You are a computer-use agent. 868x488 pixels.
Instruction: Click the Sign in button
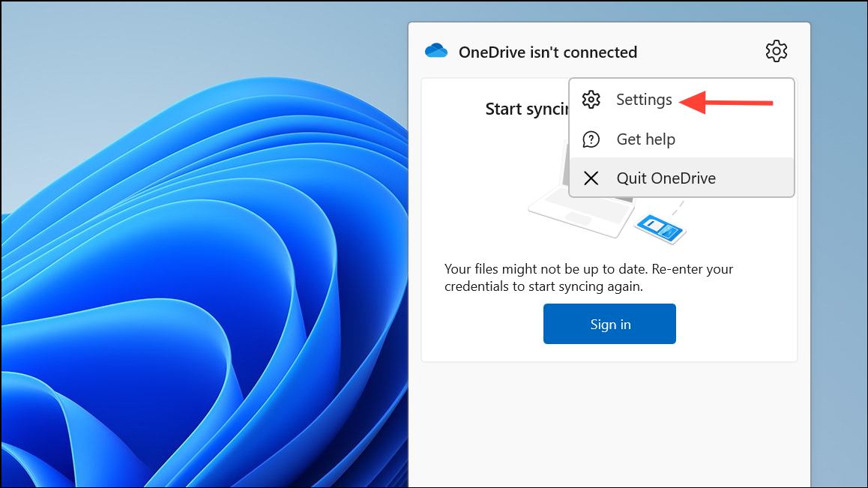click(x=609, y=324)
